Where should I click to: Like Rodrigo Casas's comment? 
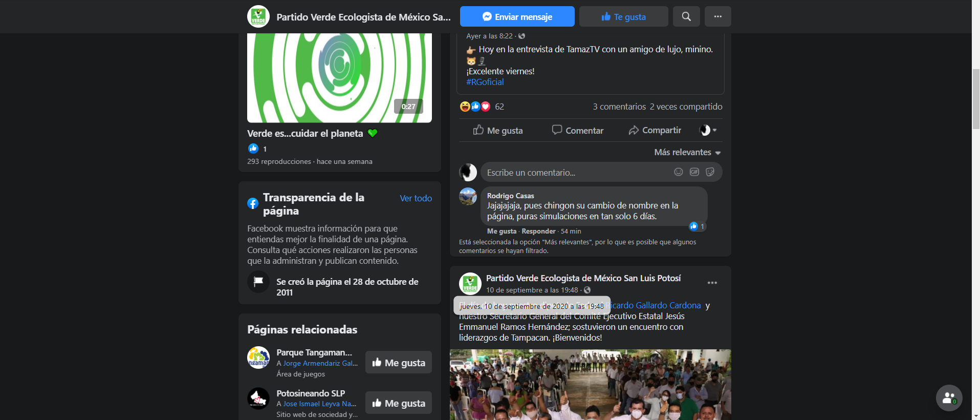pos(502,231)
